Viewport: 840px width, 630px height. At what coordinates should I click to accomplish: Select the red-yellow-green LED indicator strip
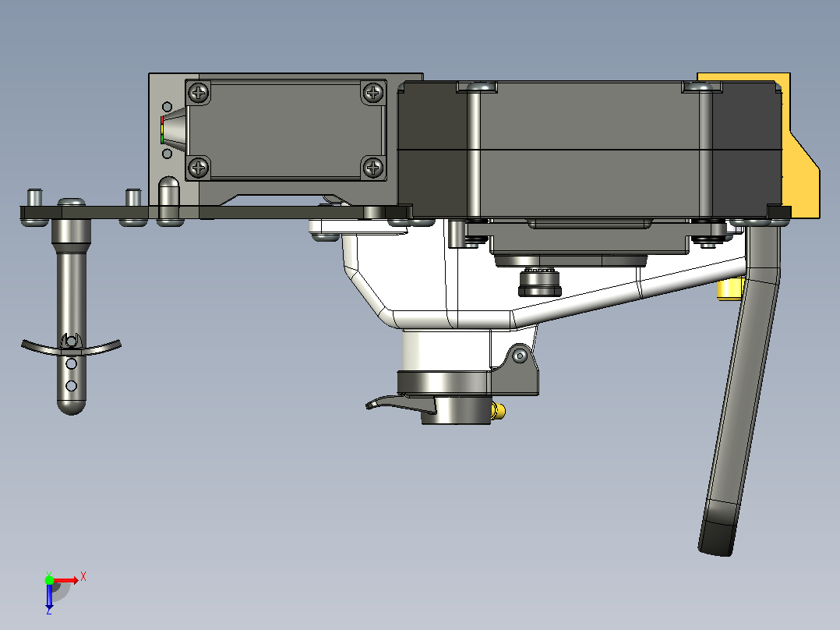point(162,129)
